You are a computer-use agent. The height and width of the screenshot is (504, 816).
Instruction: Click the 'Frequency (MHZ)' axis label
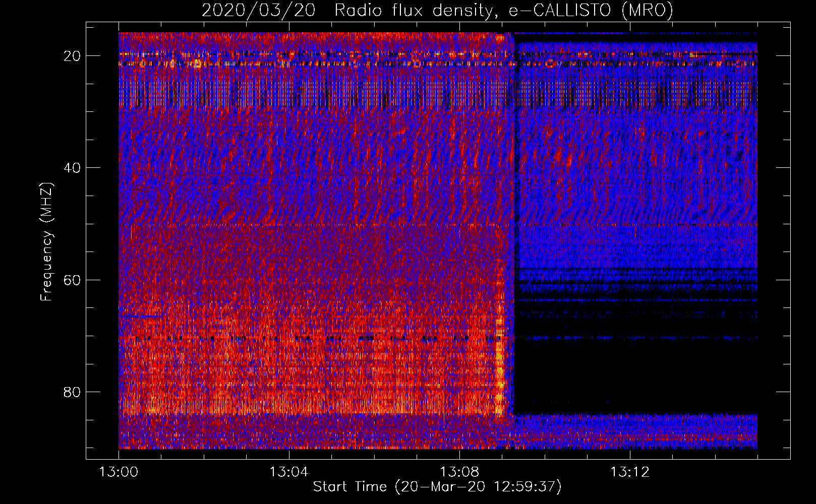click(46, 242)
